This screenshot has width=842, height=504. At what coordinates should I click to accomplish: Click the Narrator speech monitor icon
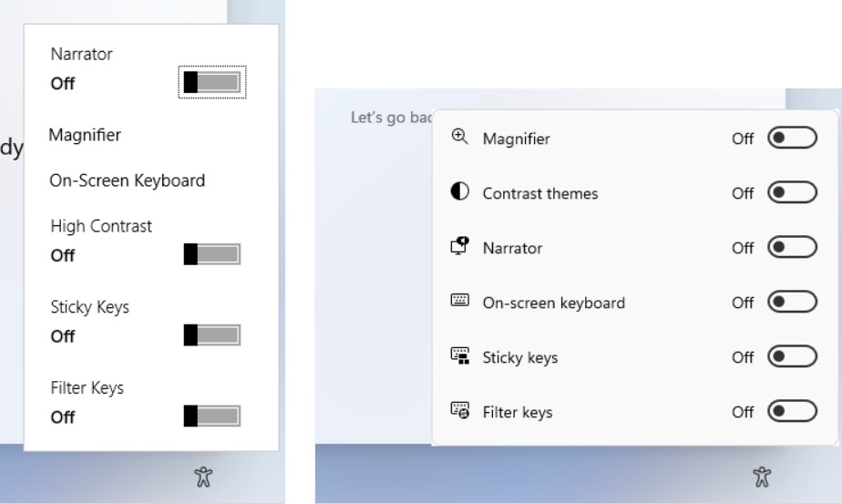click(x=460, y=247)
